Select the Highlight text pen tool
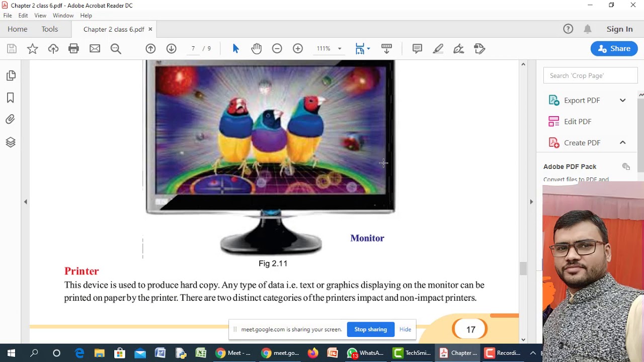The image size is (644, 362). [438, 49]
